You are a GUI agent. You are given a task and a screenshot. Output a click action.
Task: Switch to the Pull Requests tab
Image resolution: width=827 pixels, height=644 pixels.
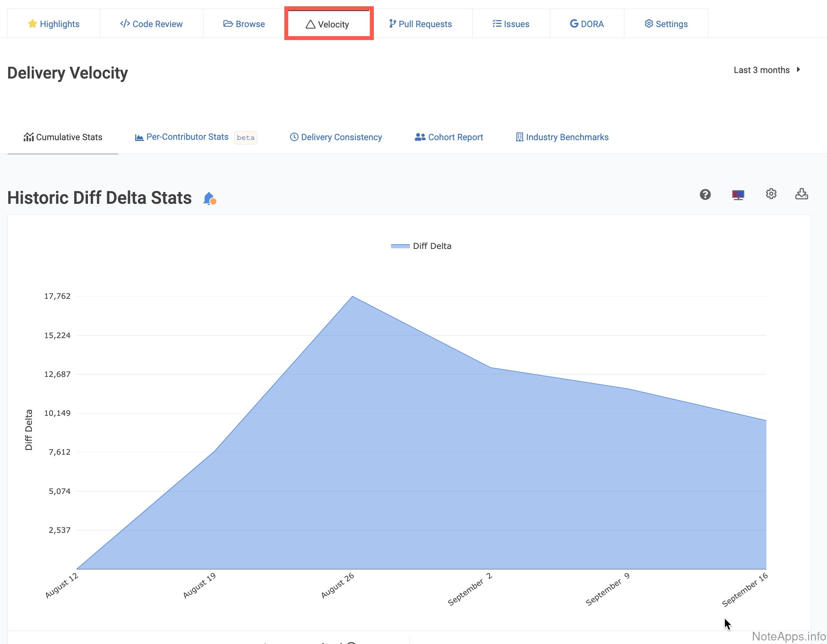coord(421,24)
